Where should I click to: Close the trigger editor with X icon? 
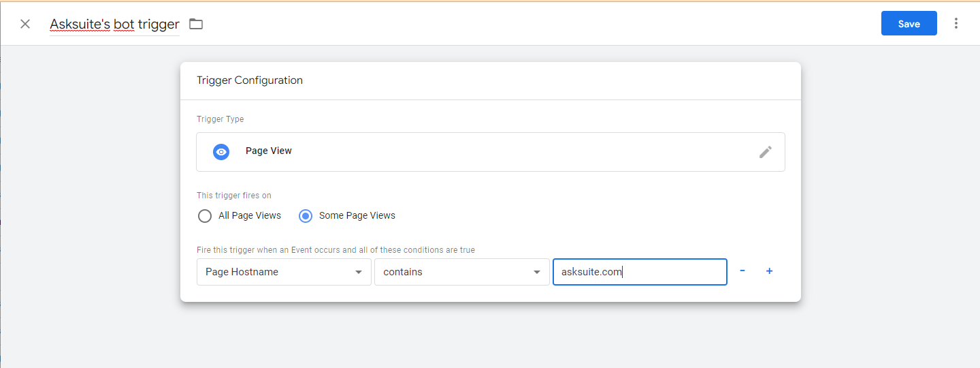pyautogui.click(x=25, y=24)
